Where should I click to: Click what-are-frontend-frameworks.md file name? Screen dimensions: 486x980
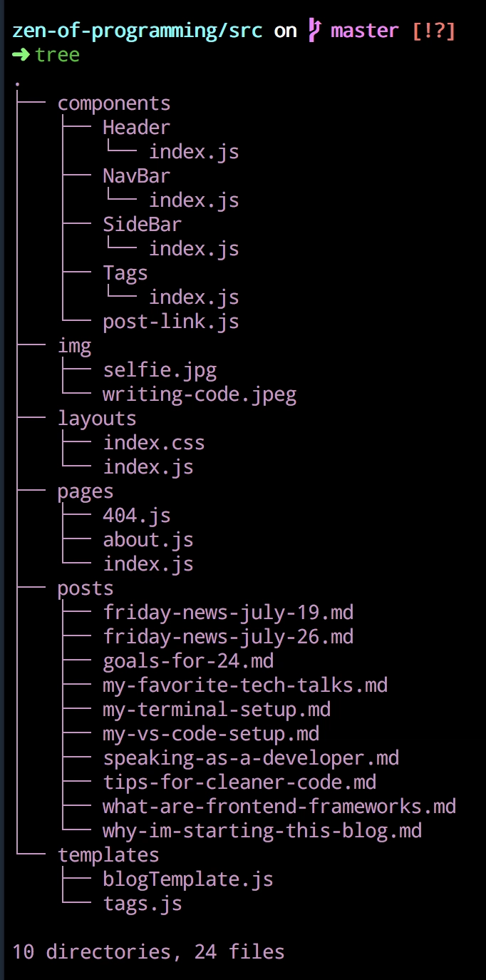point(279,807)
